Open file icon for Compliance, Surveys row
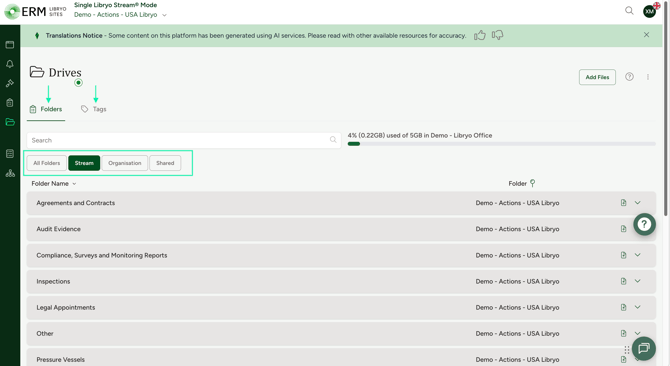Viewport: 670px width, 366px height. coord(623,255)
